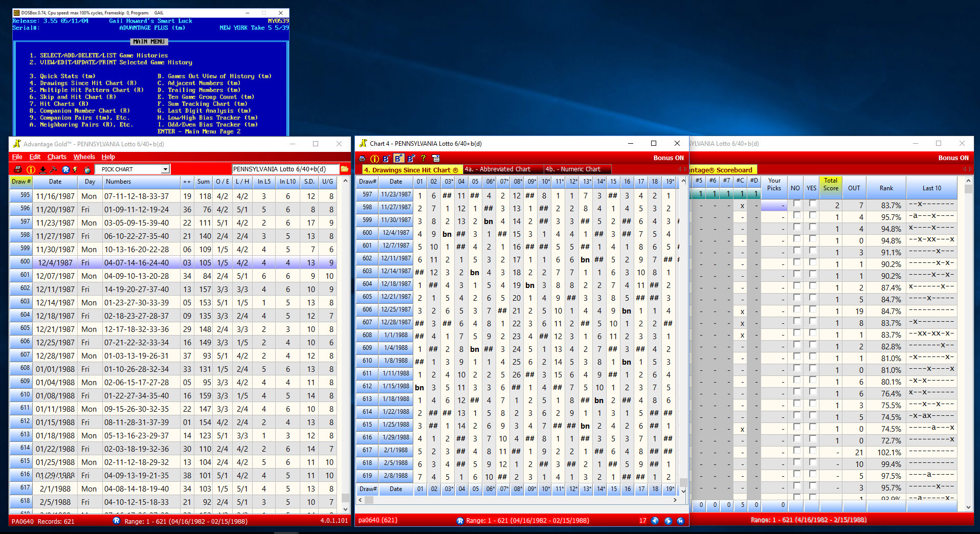Sort by the Sum column header
The height and width of the screenshot is (534, 980).
tap(204, 182)
